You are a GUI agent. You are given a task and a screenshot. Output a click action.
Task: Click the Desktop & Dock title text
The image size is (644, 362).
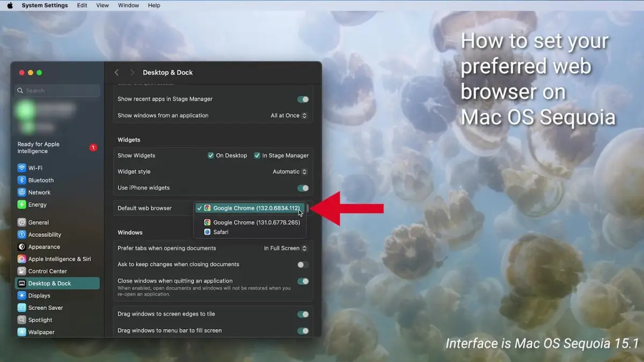(167, 72)
